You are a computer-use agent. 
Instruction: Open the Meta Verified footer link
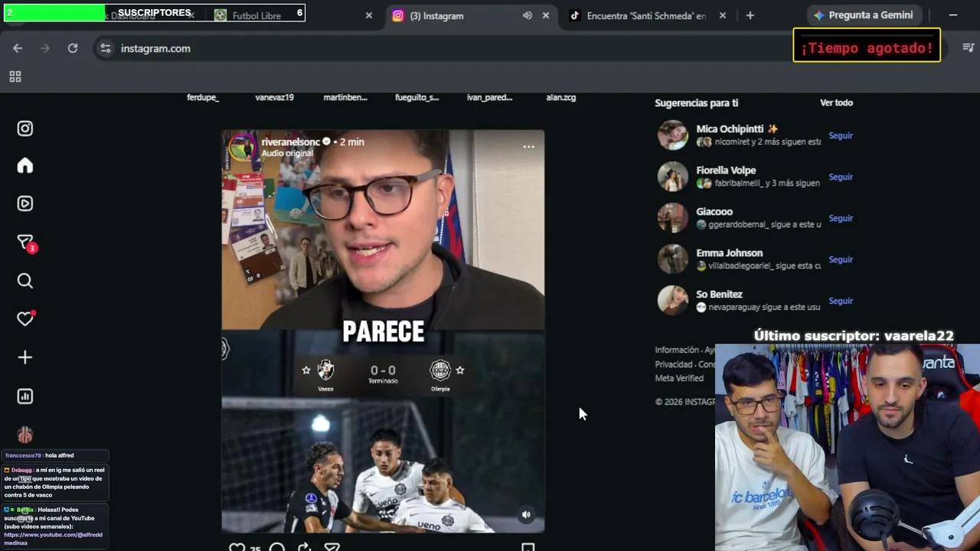(x=679, y=378)
